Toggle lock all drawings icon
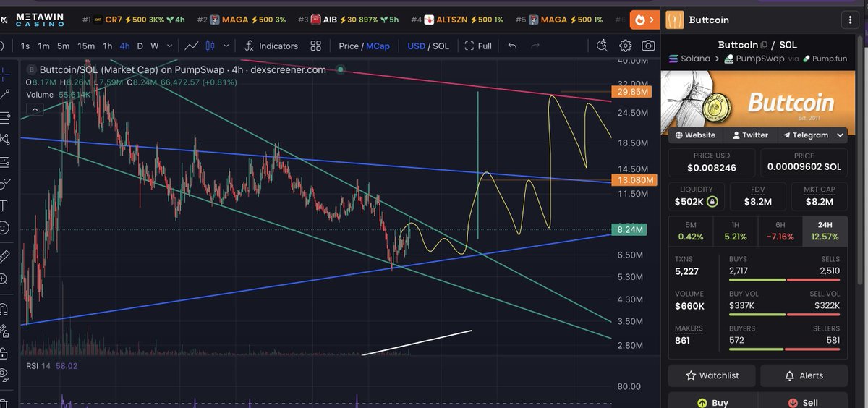 [4, 353]
